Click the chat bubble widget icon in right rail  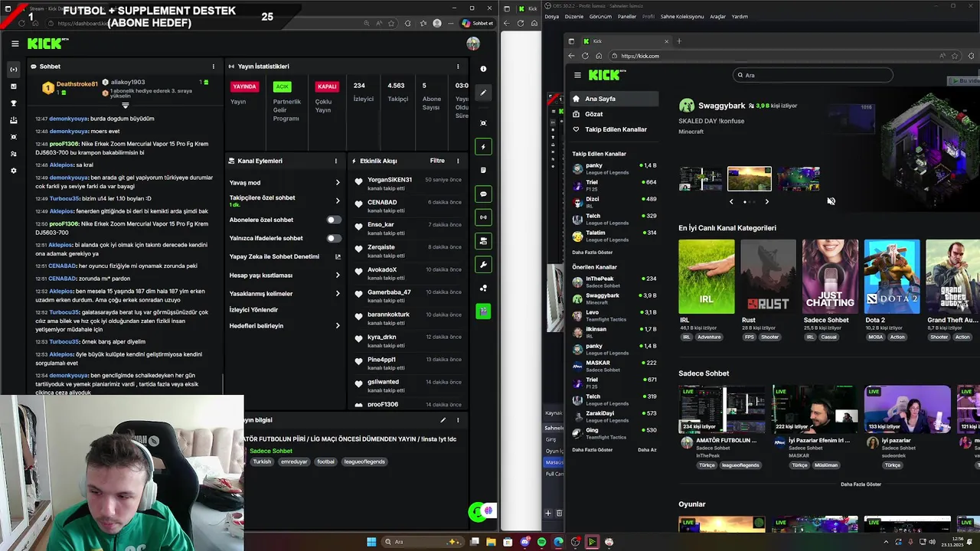pos(483,194)
